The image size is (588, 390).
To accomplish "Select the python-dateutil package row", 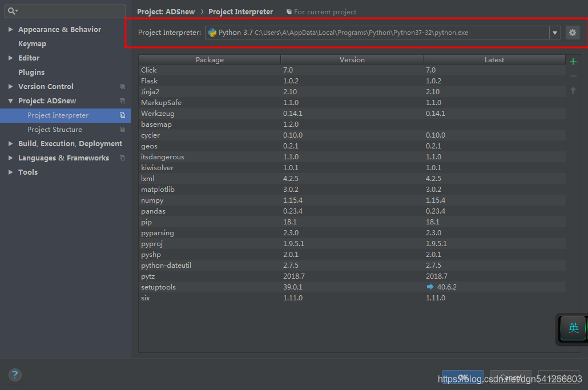I will click(352, 266).
